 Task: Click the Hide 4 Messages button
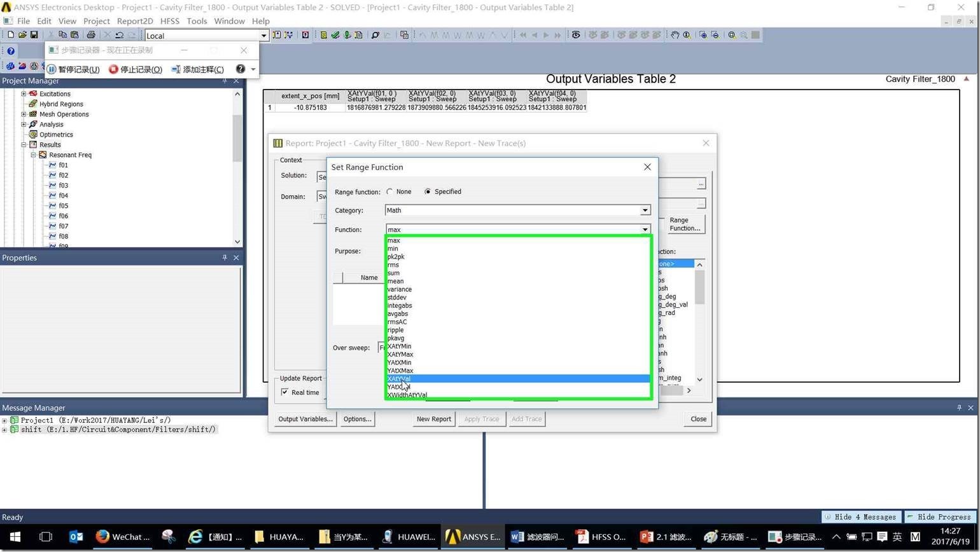[x=861, y=517]
